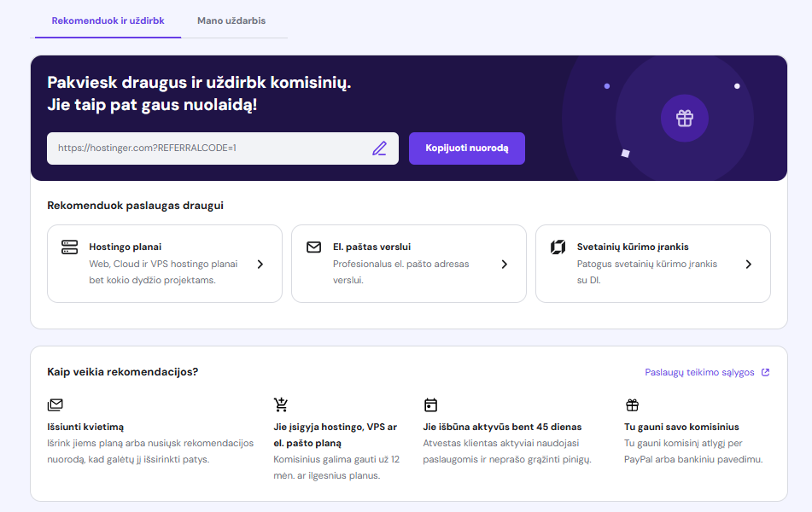Select the El. paštas verslui card title
Viewport: 812px width, 512px height.
(371, 247)
